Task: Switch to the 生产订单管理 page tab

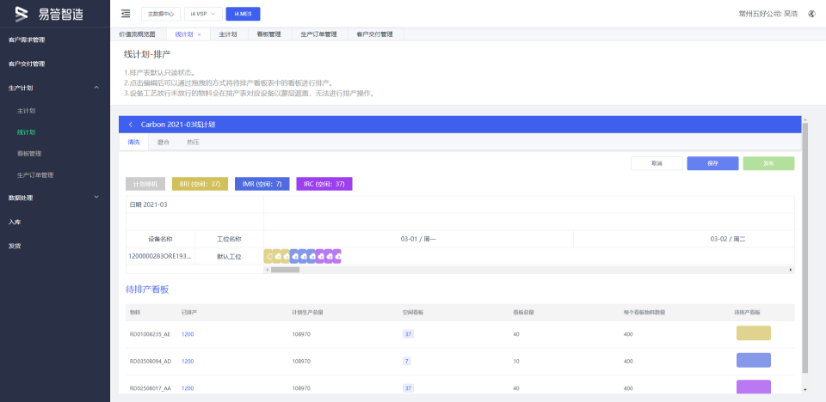Action: pyautogui.click(x=319, y=34)
